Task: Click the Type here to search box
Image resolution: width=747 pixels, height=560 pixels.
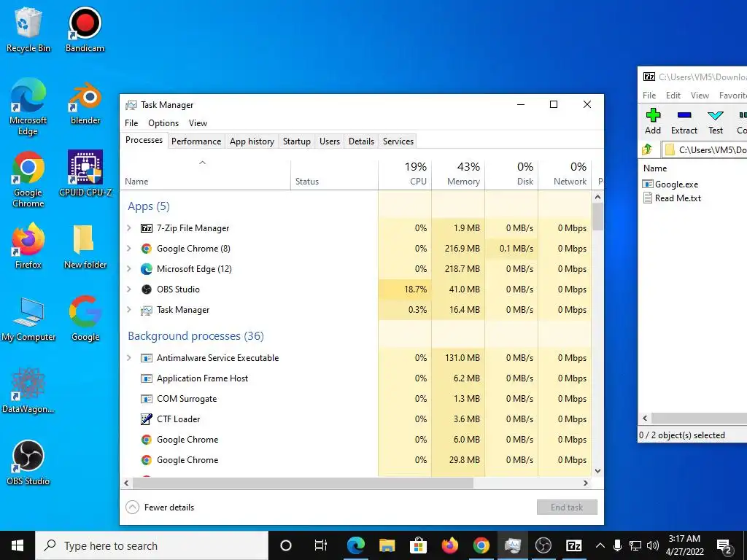Action: [152, 545]
